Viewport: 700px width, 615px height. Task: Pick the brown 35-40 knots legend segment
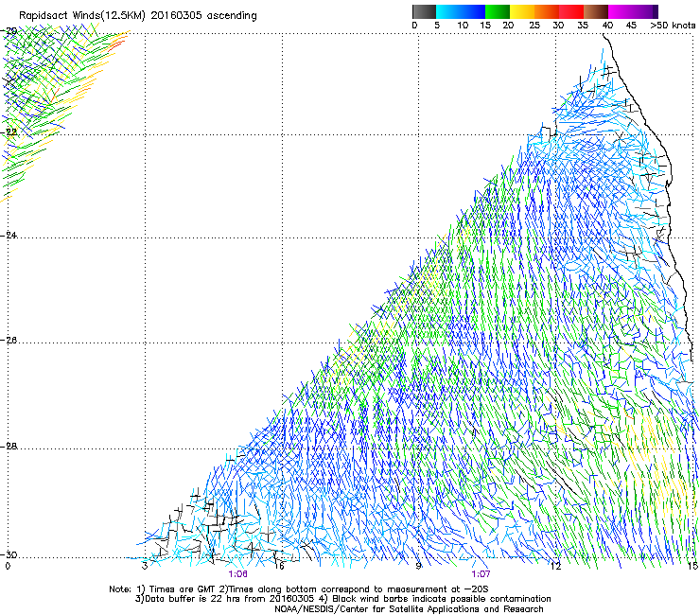(596, 11)
